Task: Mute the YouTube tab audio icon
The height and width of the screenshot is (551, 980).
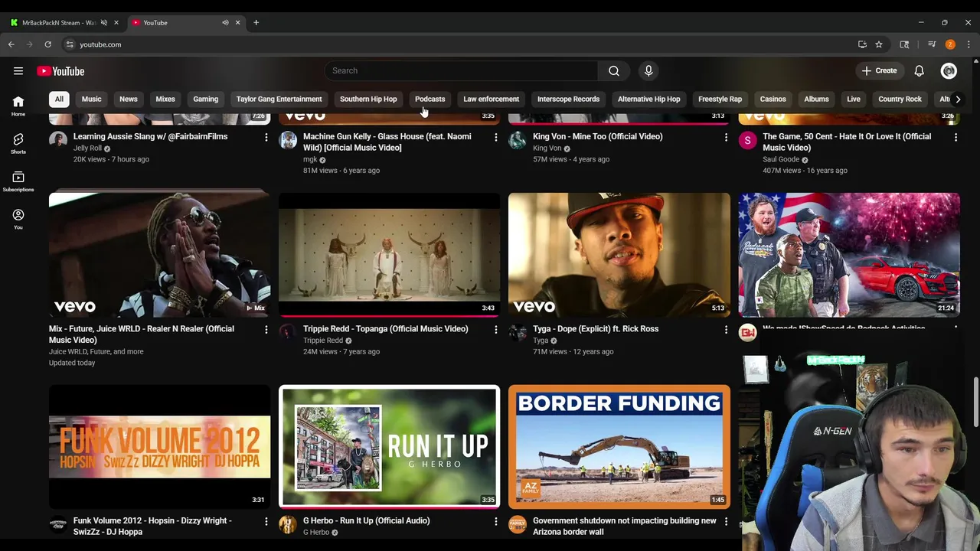Action: [225, 22]
